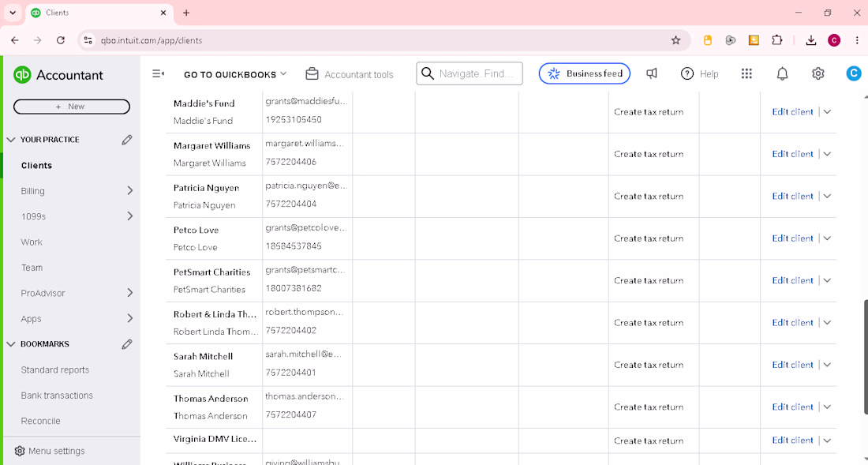
Task: Create tax return for Thomas Anderson
Action: point(648,407)
